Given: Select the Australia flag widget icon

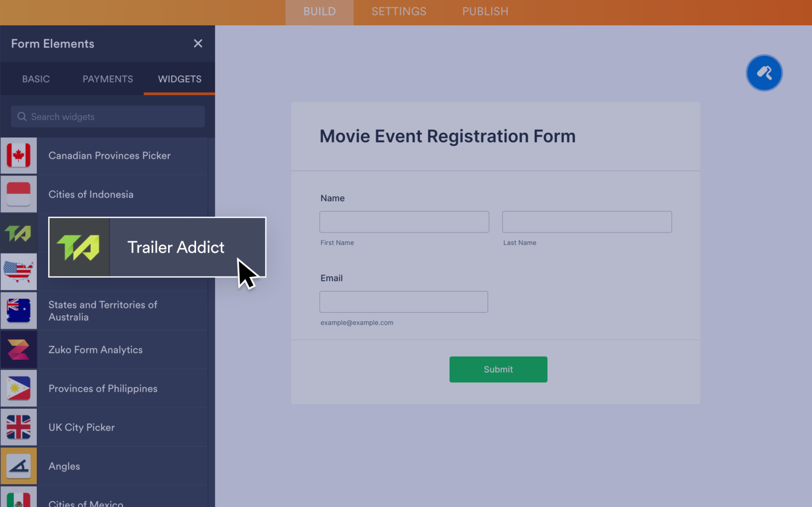Looking at the screenshot, I should click(x=19, y=311).
